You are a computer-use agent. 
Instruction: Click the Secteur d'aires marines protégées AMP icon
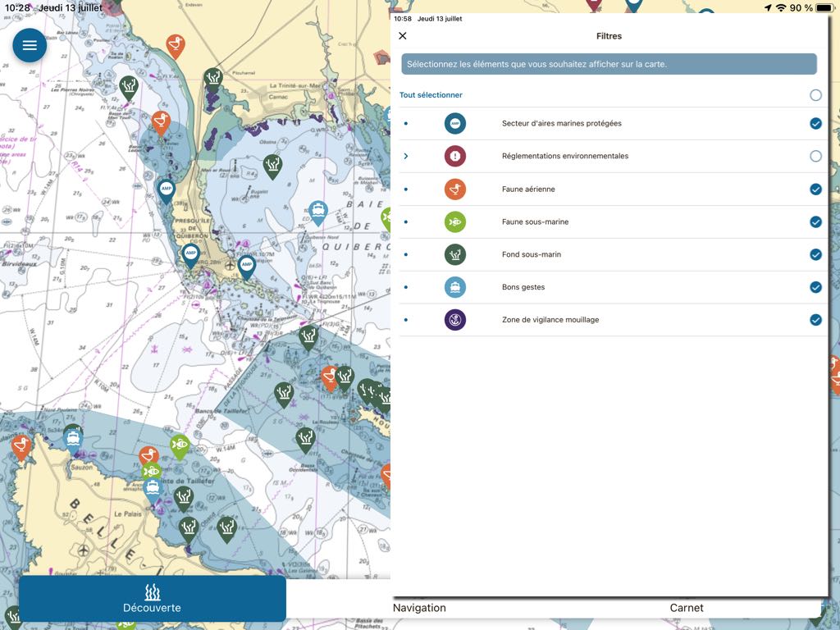454,124
